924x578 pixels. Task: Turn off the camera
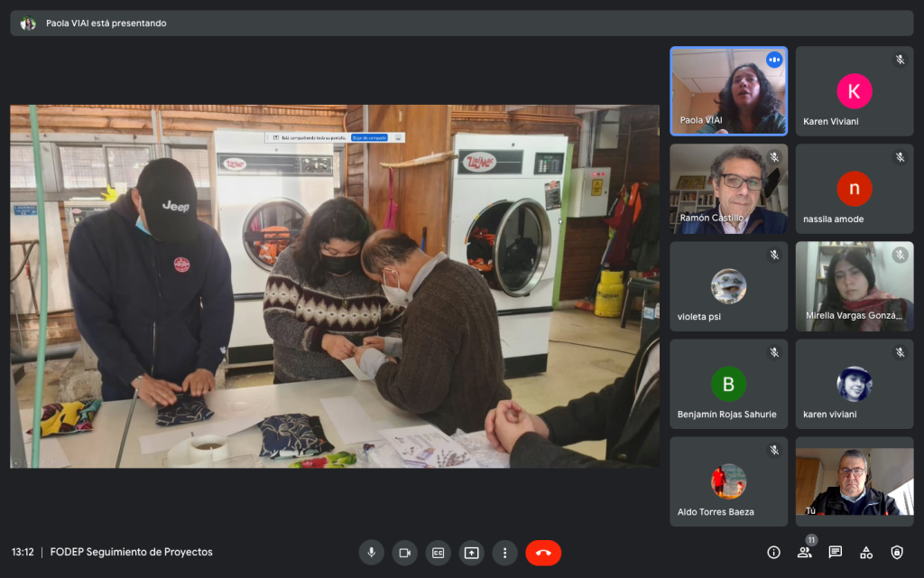(404, 553)
